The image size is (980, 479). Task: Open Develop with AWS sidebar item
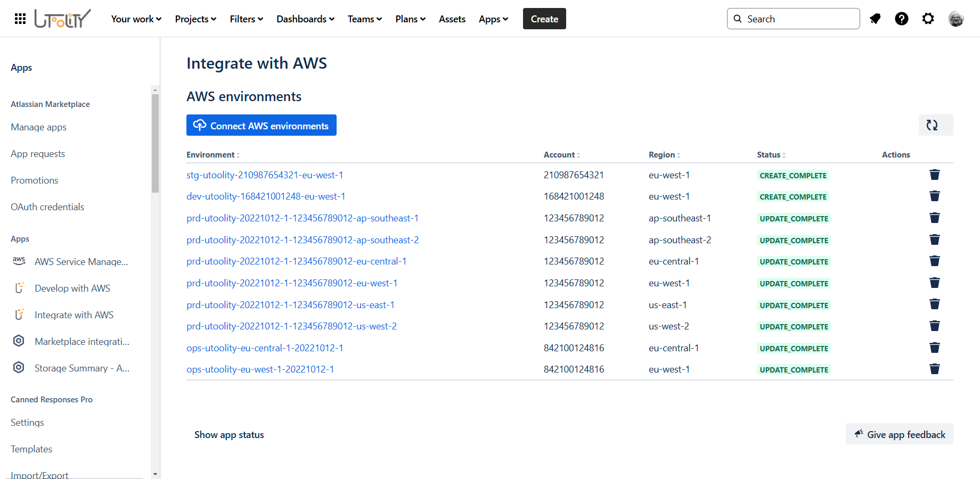[x=72, y=288]
